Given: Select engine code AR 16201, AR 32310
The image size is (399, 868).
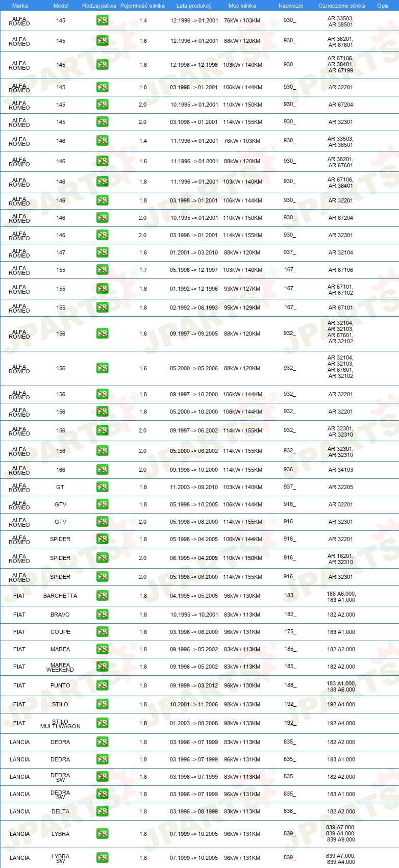Looking at the screenshot, I should click(x=340, y=559).
